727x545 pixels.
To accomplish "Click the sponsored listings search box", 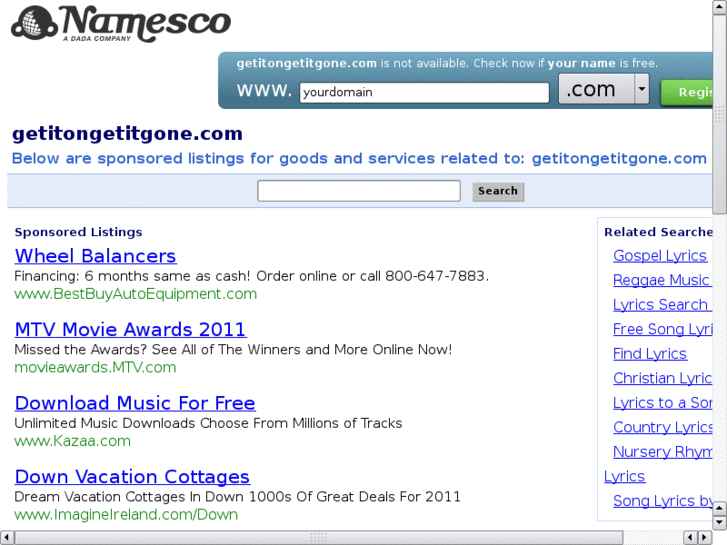I will (359, 191).
